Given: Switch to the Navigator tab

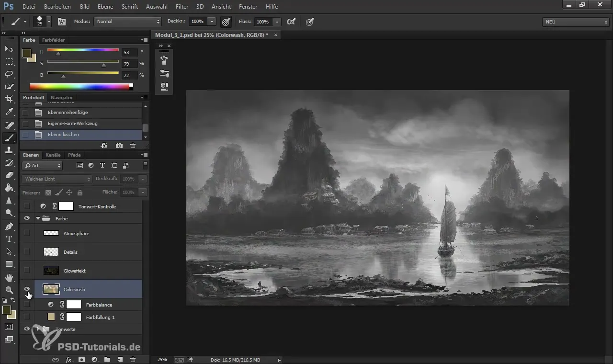Looking at the screenshot, I should (x=62, y=98).
